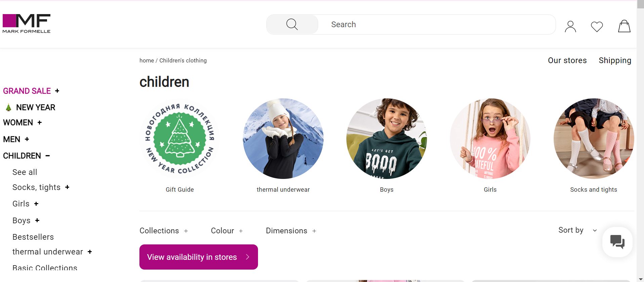Click the Mark Formelle logo
Screen dimensions: 644x282
coord(27,23)
